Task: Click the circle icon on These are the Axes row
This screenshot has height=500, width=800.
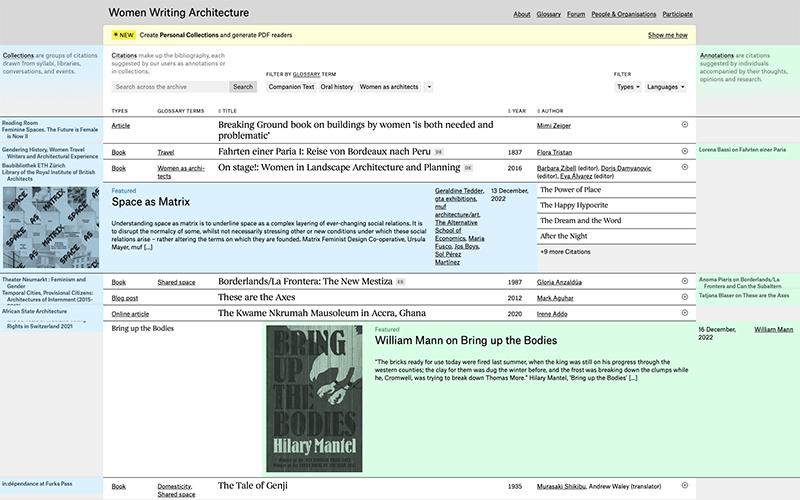Action: click(x=685, y=298)
